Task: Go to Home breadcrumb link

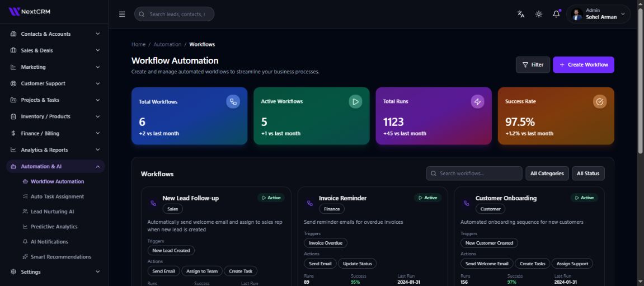Action: click(x=138, y=44)
